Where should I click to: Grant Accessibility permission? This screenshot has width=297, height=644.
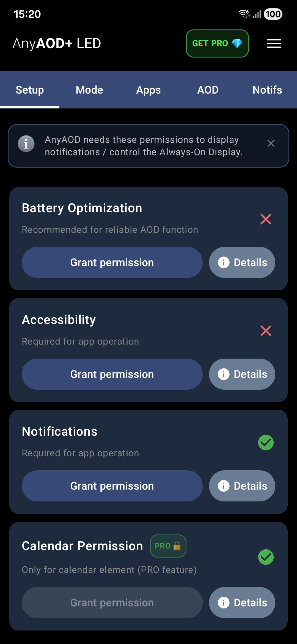point(112,374)
